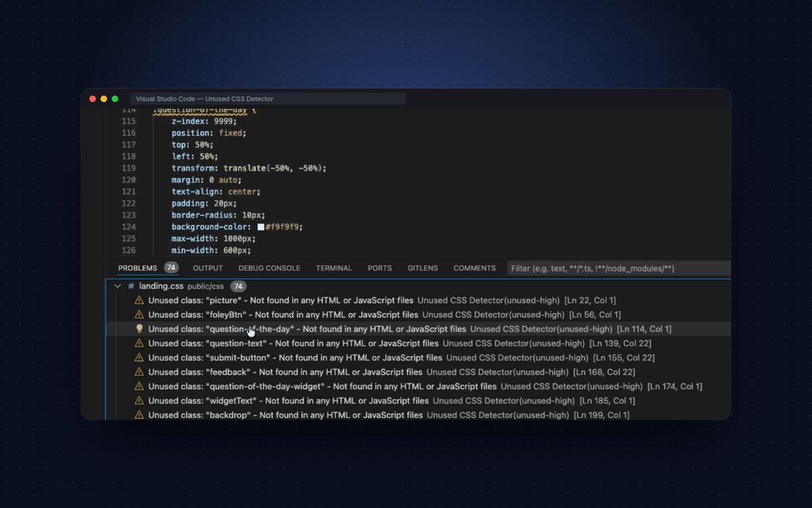This screenshot has height=508, width=812.
Task: Click the yellow minimize window button
Action: tap(104, 99)
